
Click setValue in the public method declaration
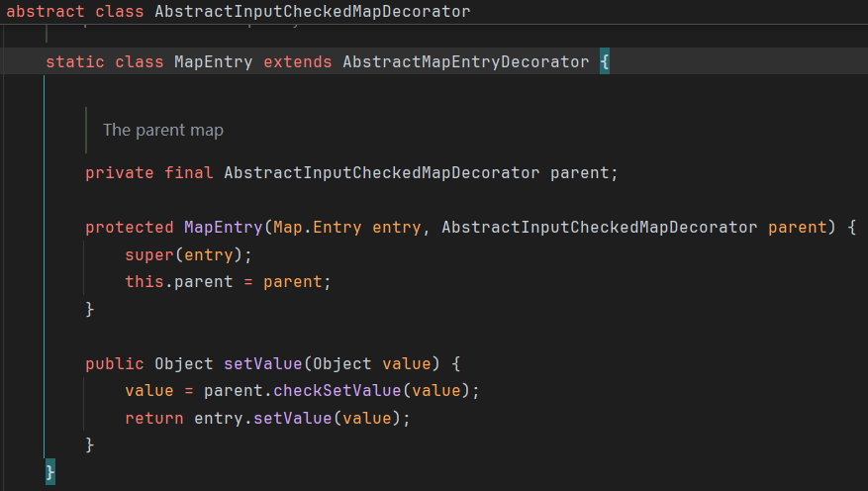[x=263, y=363]
